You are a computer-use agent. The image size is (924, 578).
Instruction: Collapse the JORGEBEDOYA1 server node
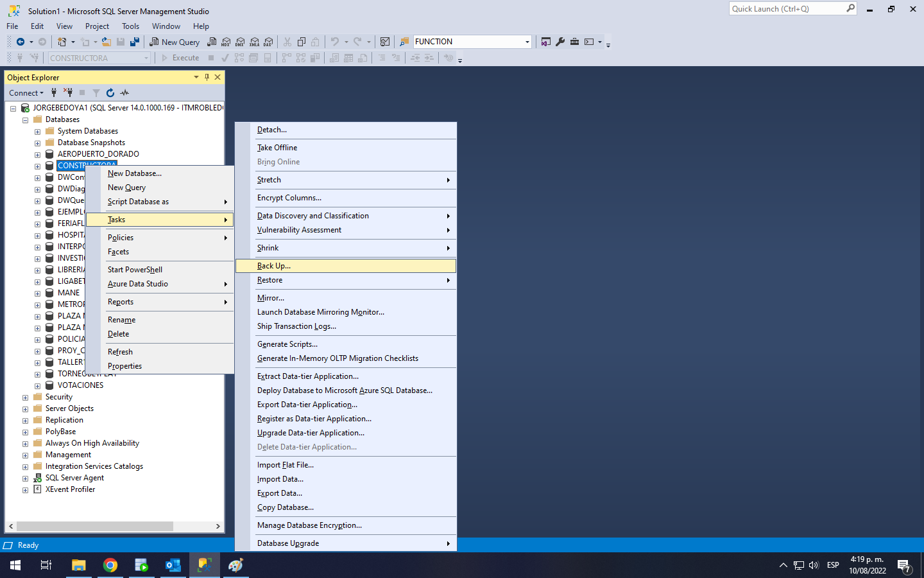click(13, 109)
